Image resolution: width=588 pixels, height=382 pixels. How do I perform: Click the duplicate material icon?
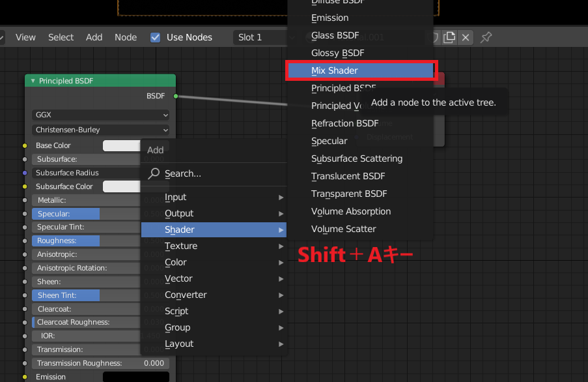click(449, 37)
